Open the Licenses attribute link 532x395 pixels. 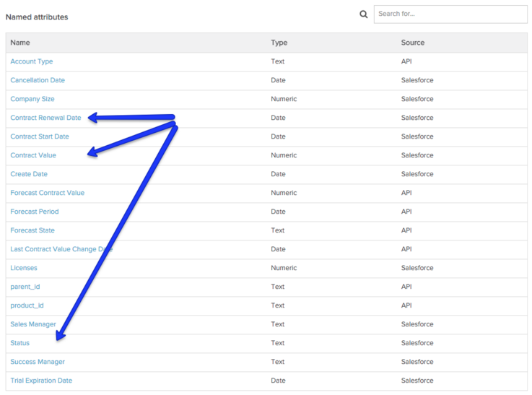[23, 268]
